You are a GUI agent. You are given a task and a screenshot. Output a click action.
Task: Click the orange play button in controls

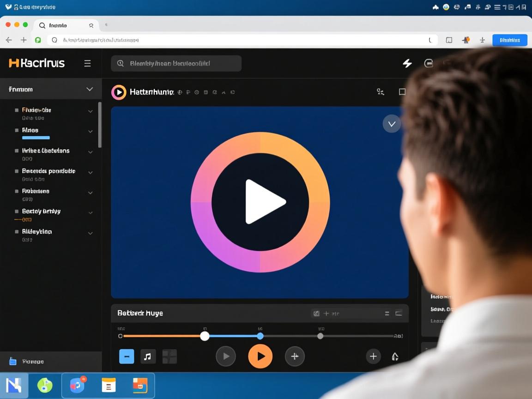[260, 356]
